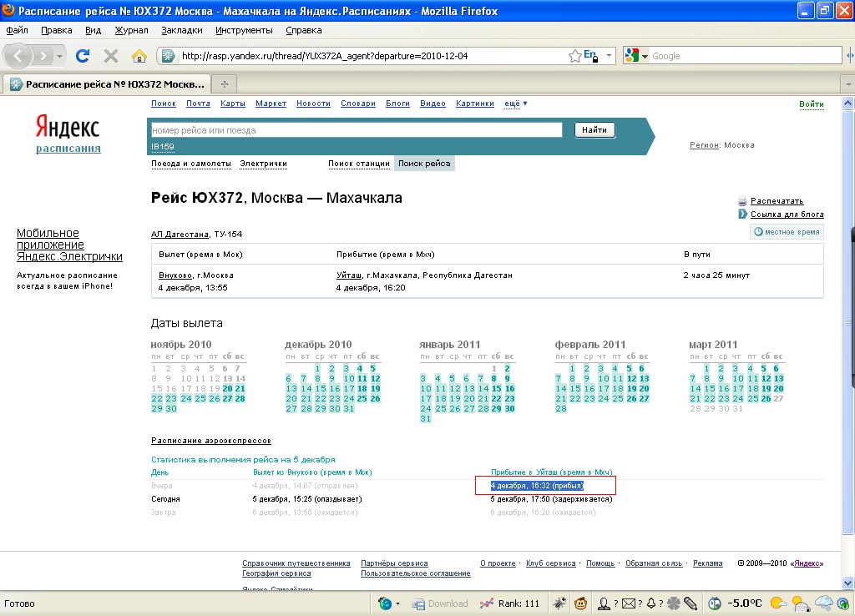The image size is (855, 616).
Task: Open the Журнал menu
Action: coord(131,31)
